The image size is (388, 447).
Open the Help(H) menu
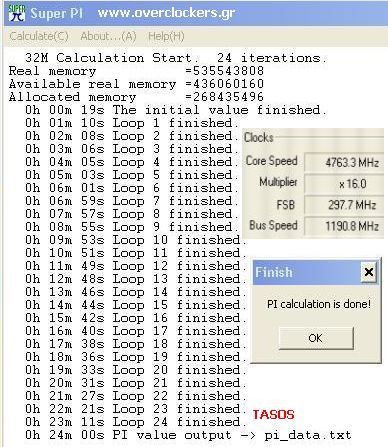(166, 36)
